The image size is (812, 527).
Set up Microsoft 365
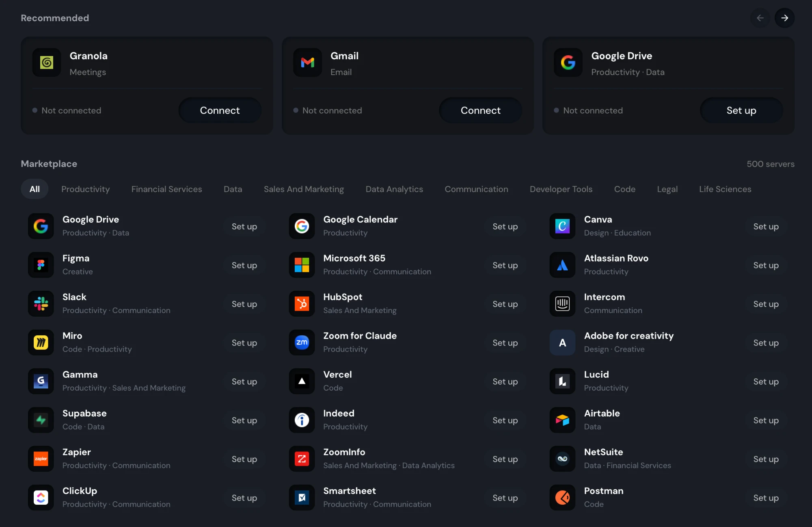(x=505, y=265)
